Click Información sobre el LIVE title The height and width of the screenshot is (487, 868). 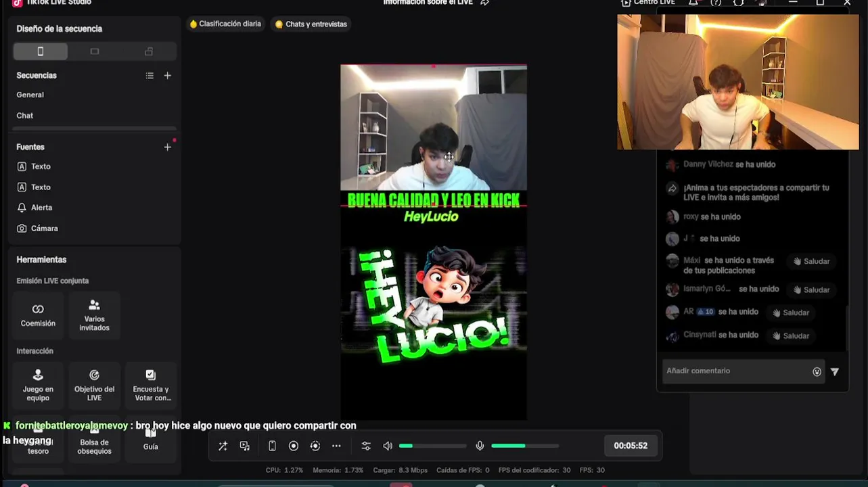(428, 3)
